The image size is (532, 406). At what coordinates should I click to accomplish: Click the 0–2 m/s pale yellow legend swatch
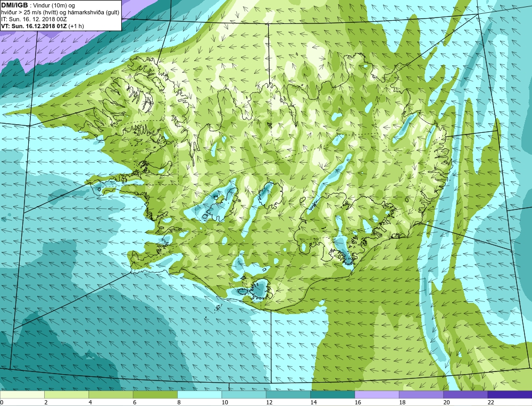coord(22,395)
